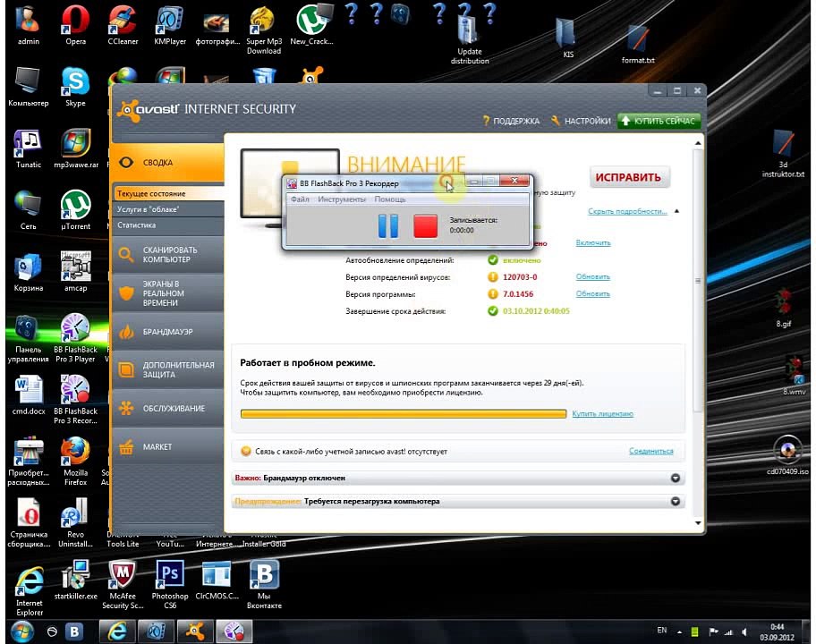816x644 pixels.
Task: Click the EN language indicator
Action: 661,631
